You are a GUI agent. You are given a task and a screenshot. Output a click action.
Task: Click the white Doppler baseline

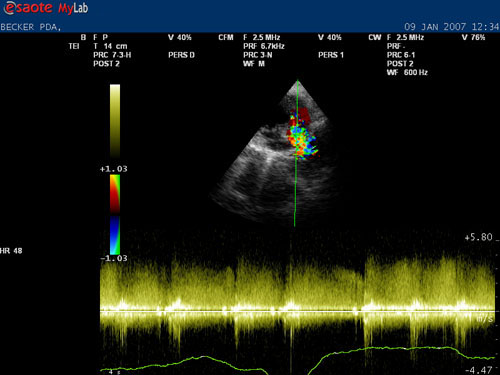pyautogui.click(x=297, y=311)
